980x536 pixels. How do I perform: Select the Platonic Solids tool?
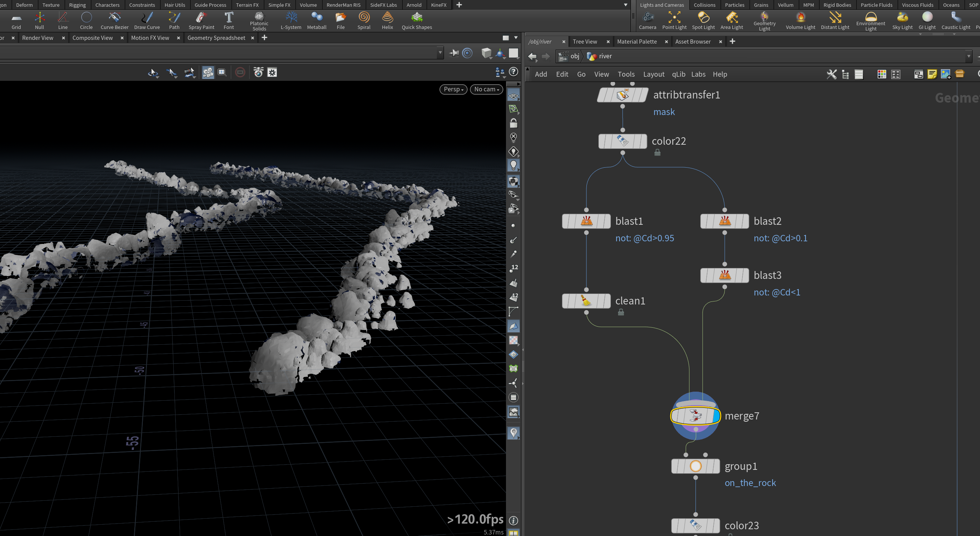point(259,21)
